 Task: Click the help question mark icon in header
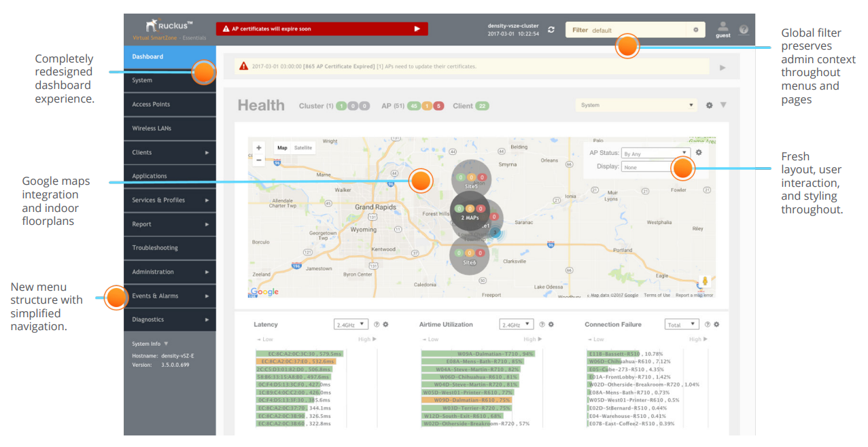tap(744, 30)
